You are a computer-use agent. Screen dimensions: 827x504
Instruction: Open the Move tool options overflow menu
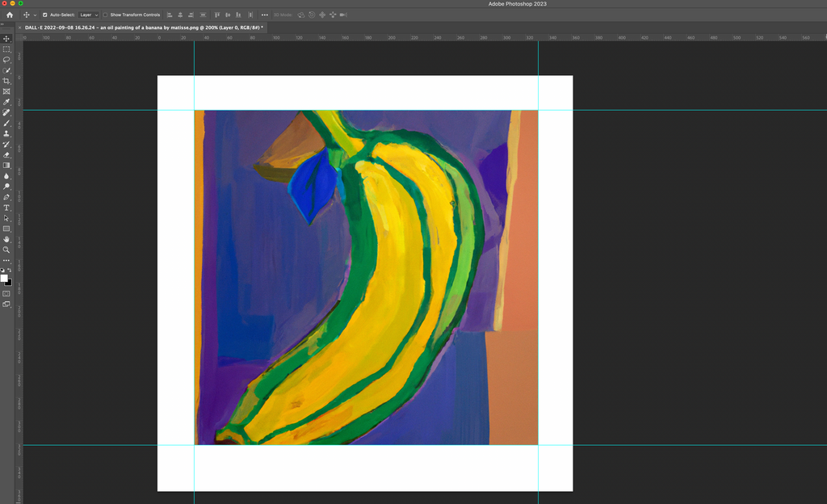264,14
